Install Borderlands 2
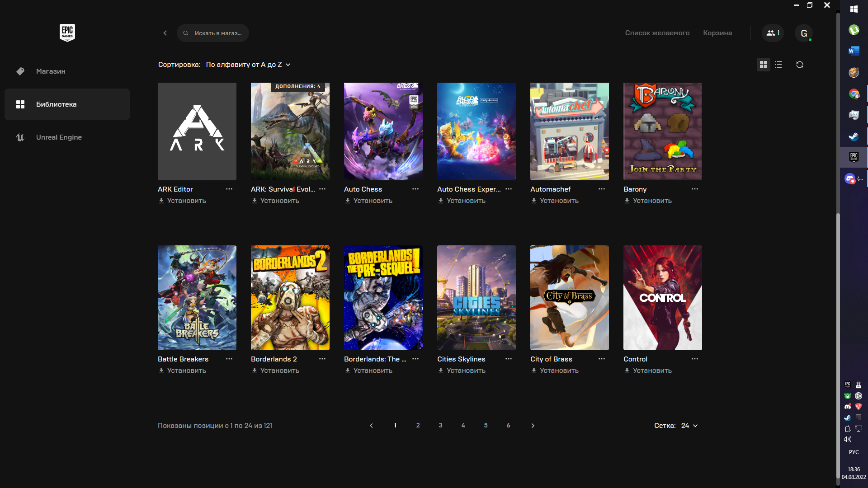The height and width of the screenshot is (488, 868). point(275,371)
